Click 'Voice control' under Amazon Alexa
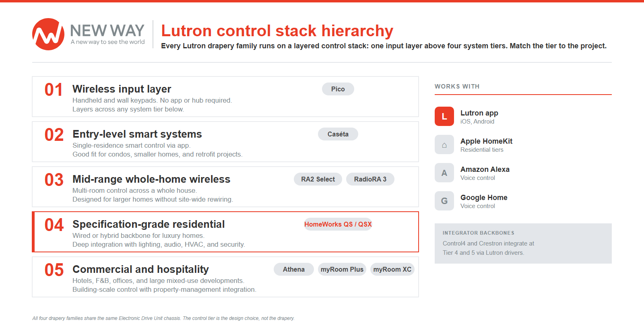Screen dimensions: 644x328 click(x=478, y=178)
